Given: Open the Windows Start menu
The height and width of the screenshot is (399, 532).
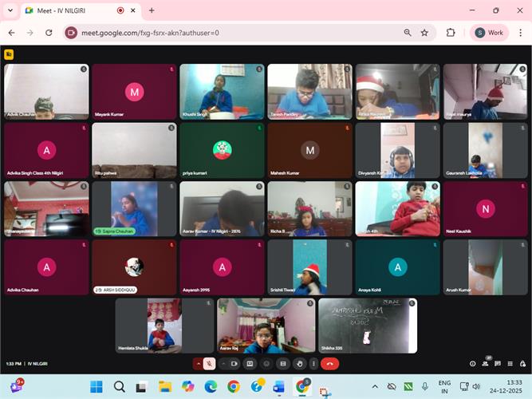Looking at the screenshot, I should click(97, 387).
